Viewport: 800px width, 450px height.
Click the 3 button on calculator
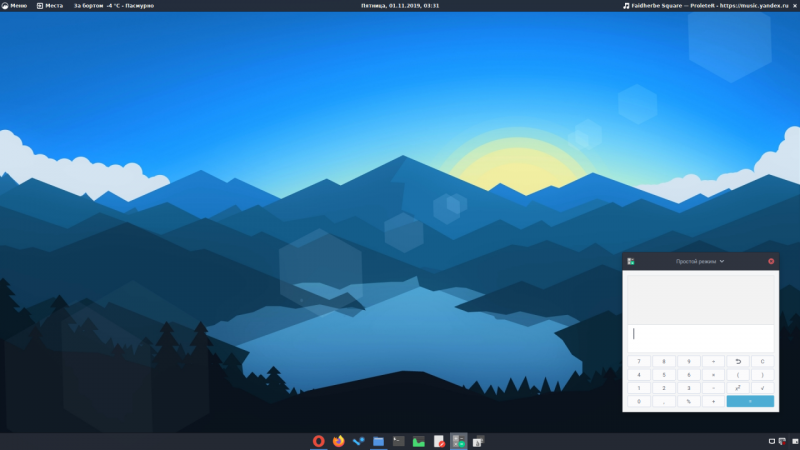tap(689, 388)
